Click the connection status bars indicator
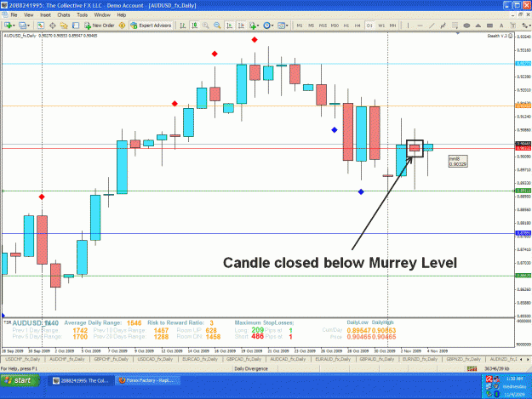This screenshot has height=399, width=532. pos(472,368)
